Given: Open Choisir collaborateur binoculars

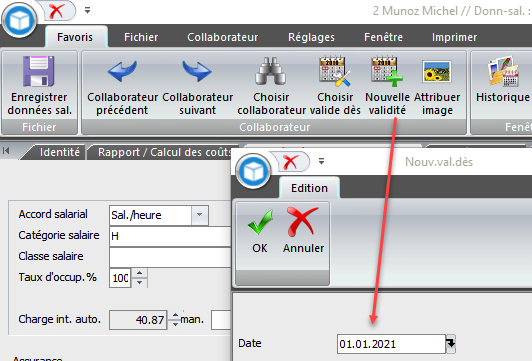Looking at the screenshot, I should 271,71.
